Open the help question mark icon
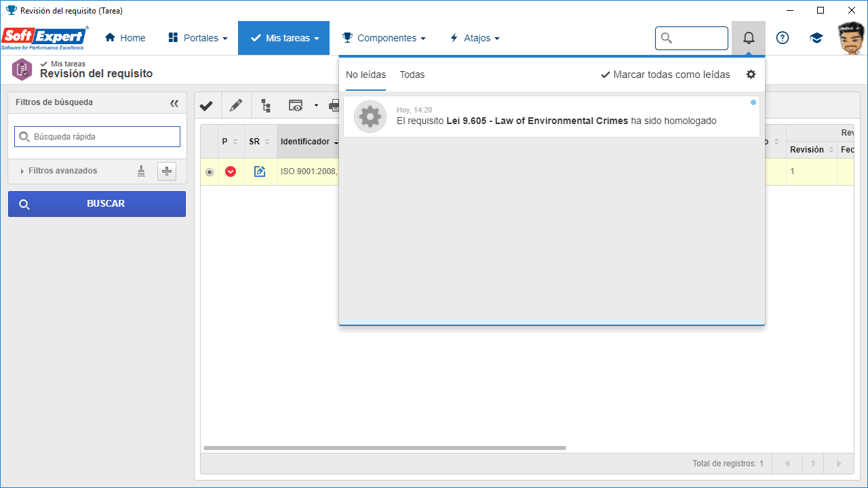The width and height of the screenshot is (868, 488). pos(783,38)
